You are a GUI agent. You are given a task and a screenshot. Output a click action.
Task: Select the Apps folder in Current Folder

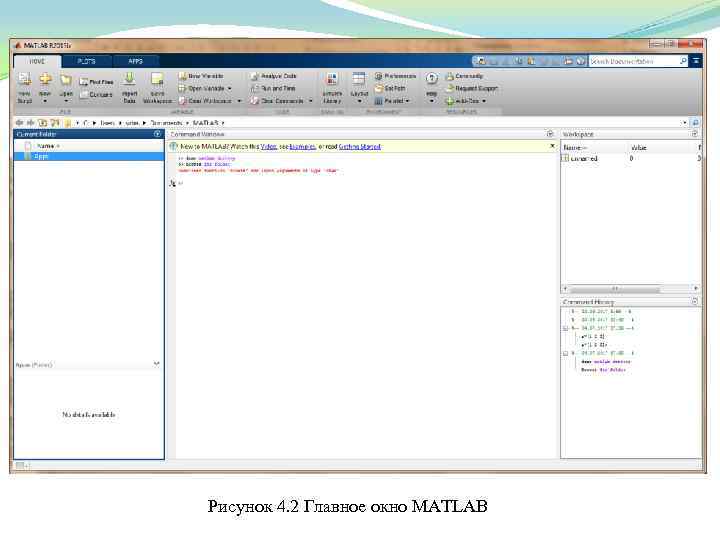click(x=89, y=156)
